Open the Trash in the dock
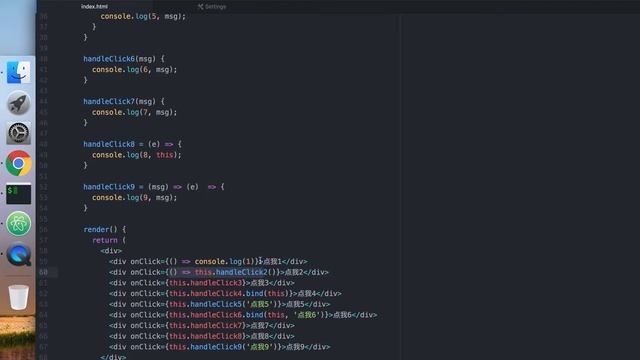640x360 pixels. pos(18,297)
